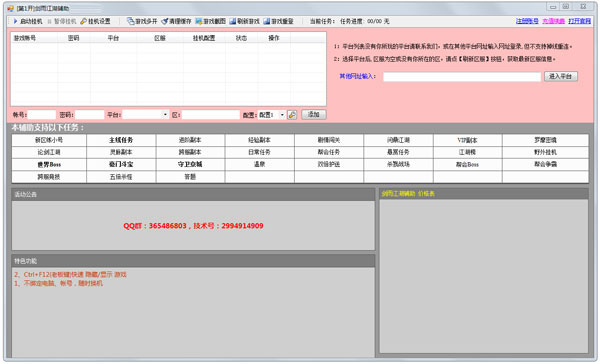The height and width of the screenshot is (364, 600).
Task: Open the 打开官网 website link
Action: [x=579, y=21]
